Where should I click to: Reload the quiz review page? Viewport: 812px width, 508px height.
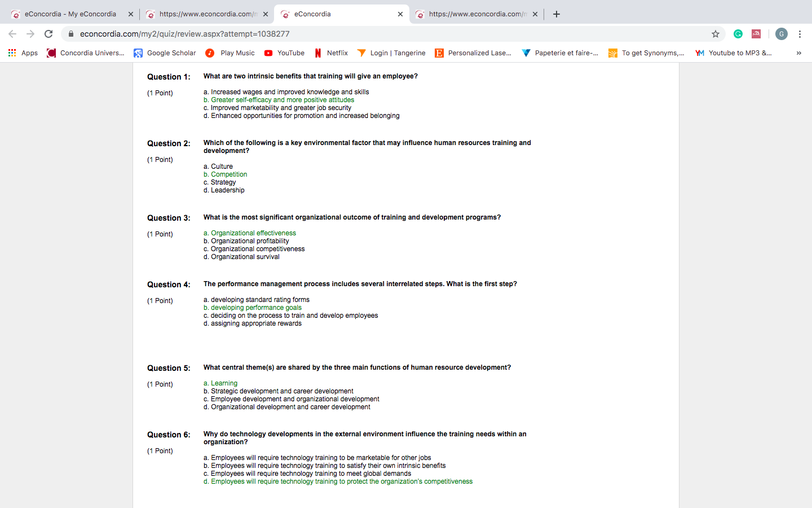tap(48, 34)
